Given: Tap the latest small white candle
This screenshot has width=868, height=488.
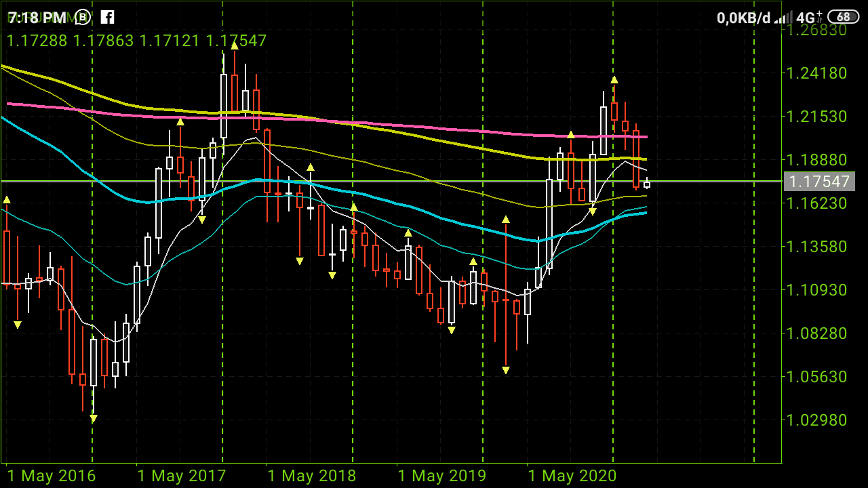Looking at the screenshot, I should pos(647,184).
